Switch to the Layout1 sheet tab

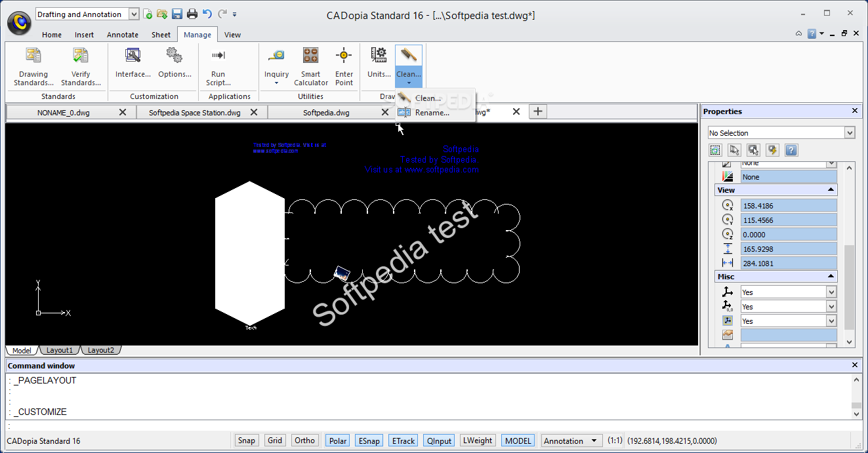pyautogui.click(x=60, y=350)
